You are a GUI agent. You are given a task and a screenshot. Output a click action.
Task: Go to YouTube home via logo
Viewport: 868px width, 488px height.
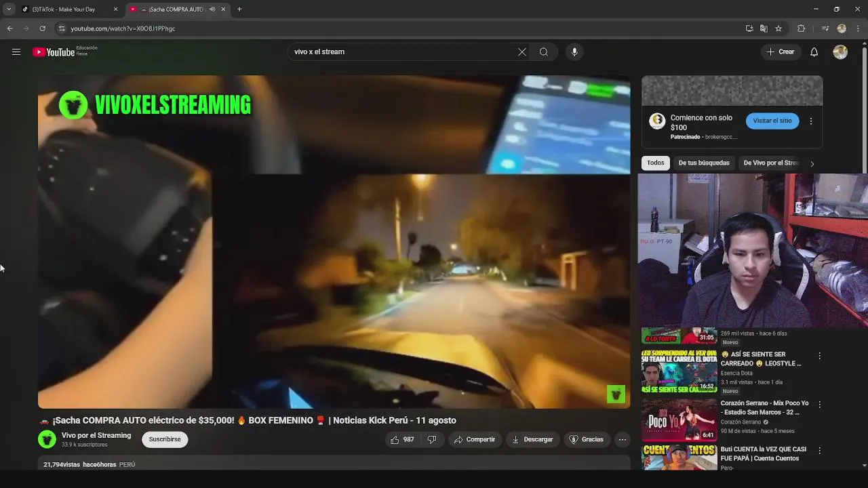coord(54,52)
